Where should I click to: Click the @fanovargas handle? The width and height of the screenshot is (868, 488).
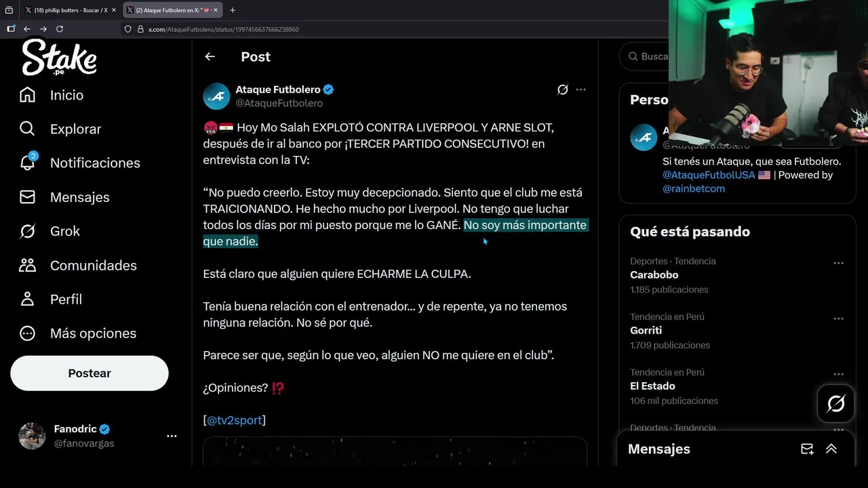pyautogui.click(x=84, y=443)
